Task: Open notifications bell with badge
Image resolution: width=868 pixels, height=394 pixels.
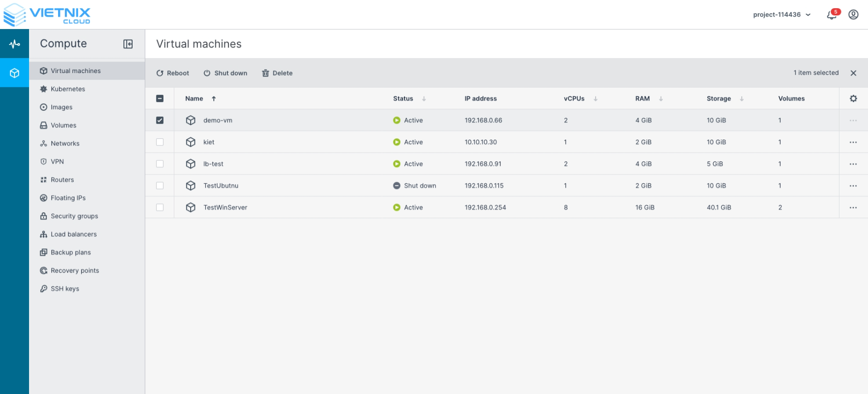Action: pos(832,15)
